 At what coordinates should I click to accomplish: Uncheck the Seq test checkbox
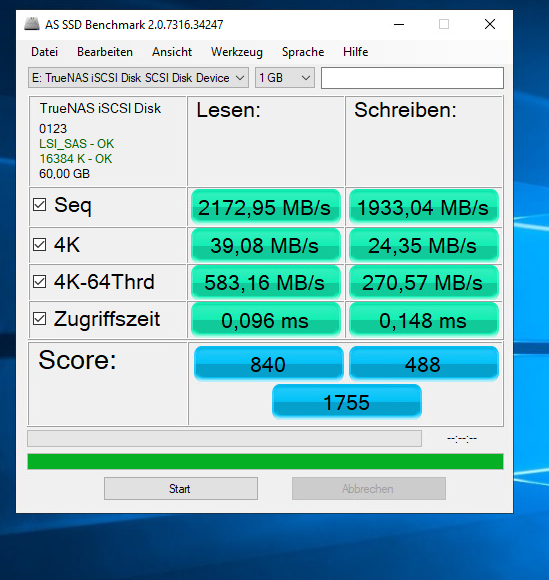tap(40, 205)
